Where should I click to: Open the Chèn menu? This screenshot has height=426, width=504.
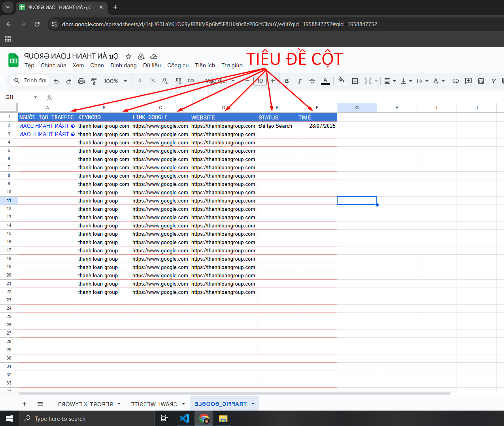click(x=97, y=65)
